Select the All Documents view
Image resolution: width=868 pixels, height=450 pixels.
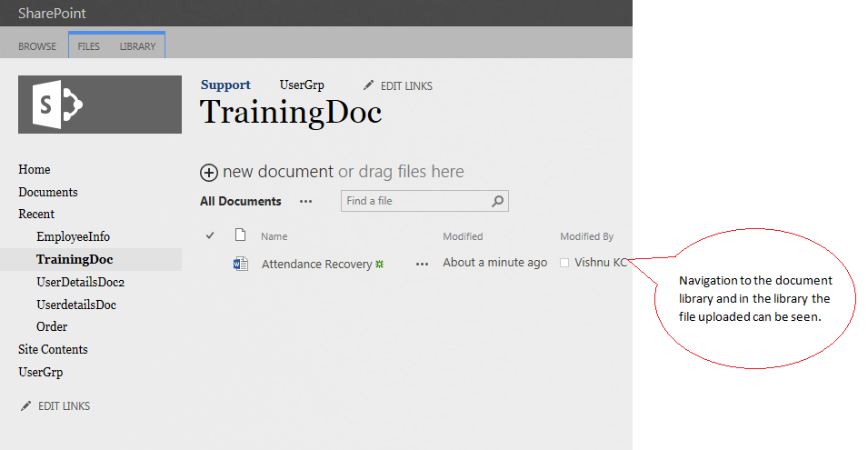coord(240,202)
